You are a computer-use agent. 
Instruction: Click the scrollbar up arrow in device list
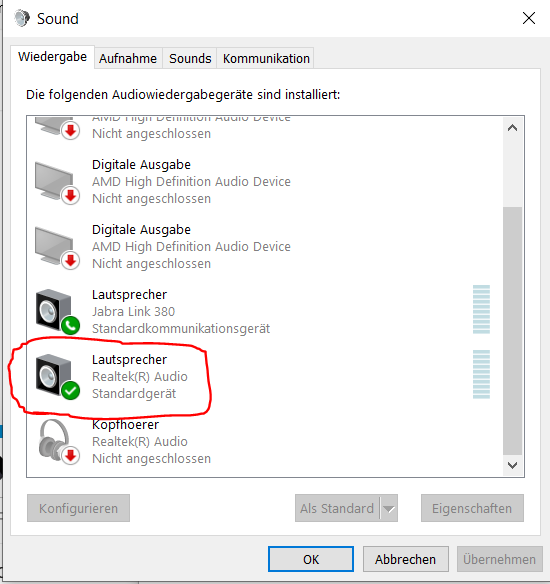[x=512, y=128]
